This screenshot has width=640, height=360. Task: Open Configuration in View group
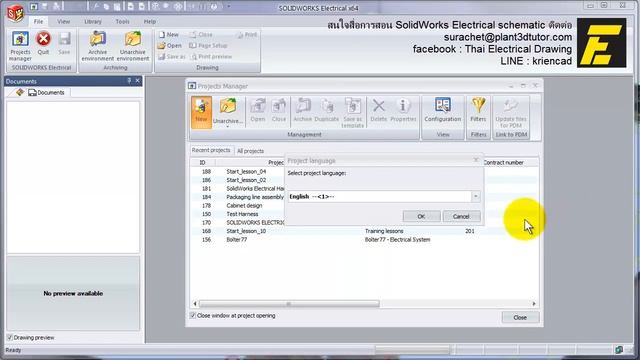point(442,110)
